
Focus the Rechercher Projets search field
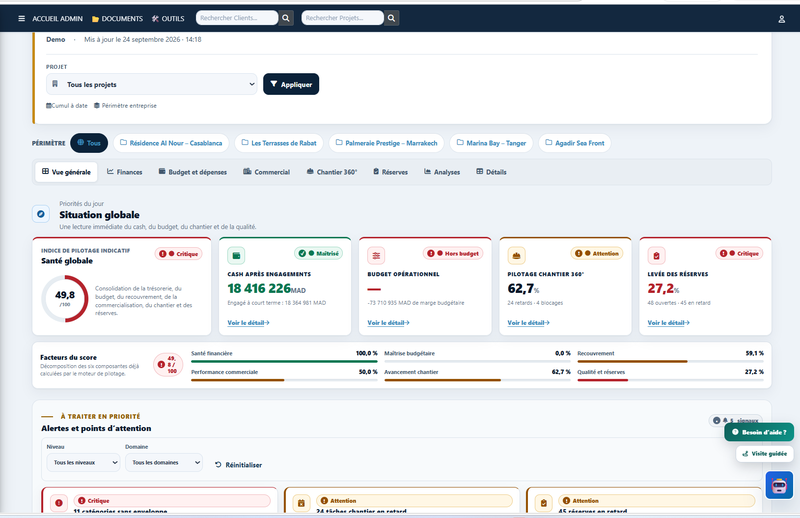coord(342,18)
